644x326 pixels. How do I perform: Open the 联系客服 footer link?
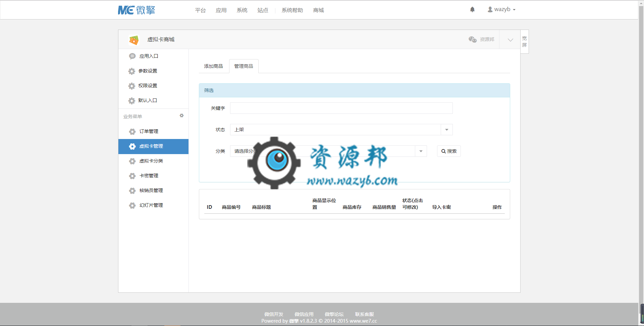(x=364, y=314)
